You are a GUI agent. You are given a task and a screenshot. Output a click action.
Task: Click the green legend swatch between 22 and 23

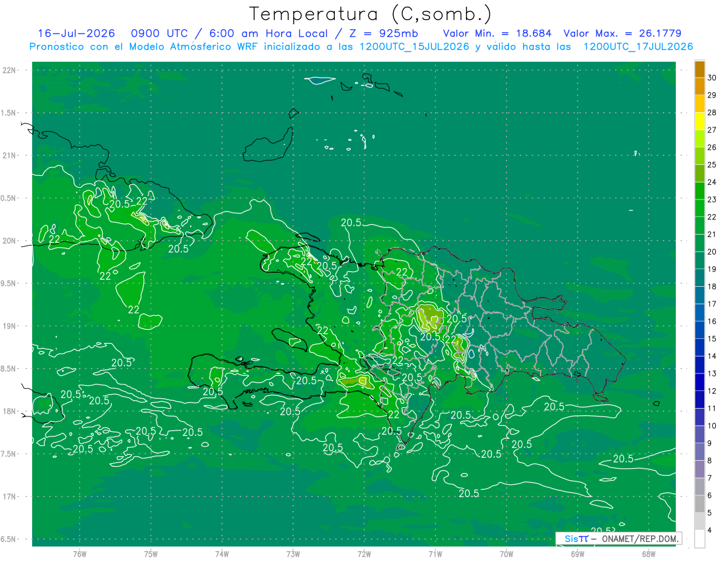pos(699,209)
